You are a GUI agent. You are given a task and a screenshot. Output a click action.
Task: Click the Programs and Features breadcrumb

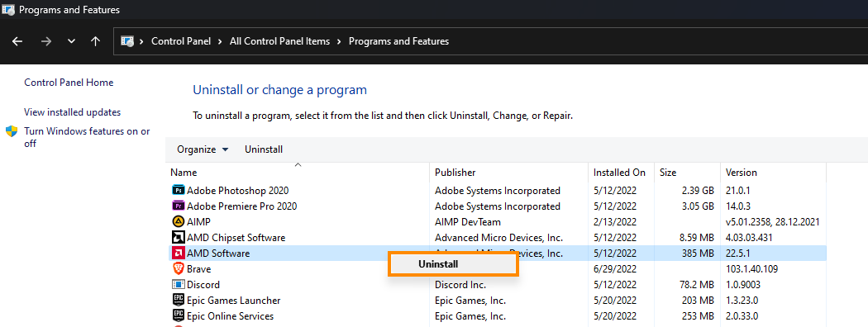point(398,41)
